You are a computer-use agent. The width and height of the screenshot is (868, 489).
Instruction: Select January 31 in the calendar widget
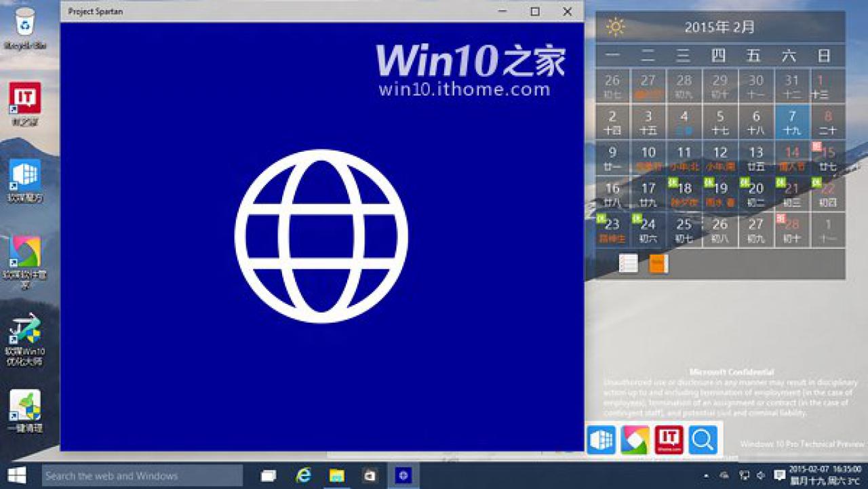792,86
